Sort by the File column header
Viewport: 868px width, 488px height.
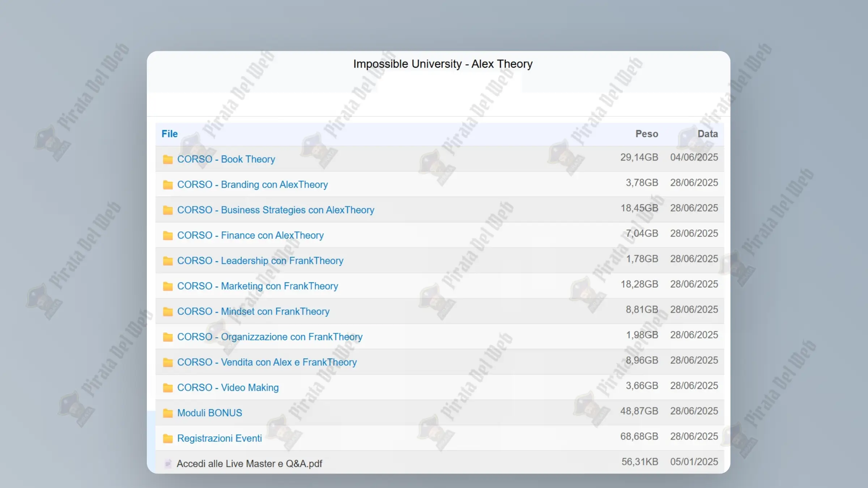point(170,134)
